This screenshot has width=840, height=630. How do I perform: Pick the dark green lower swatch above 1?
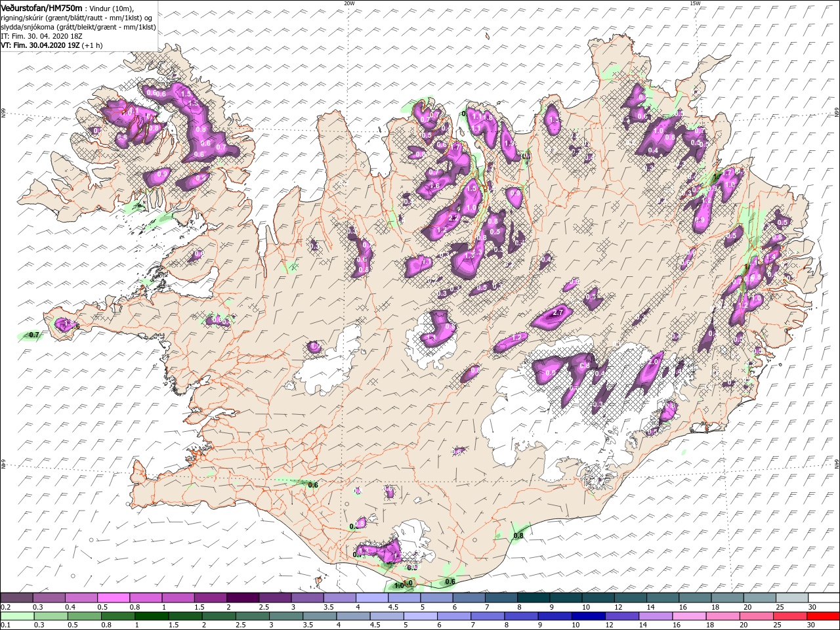[x=151, y=616]
